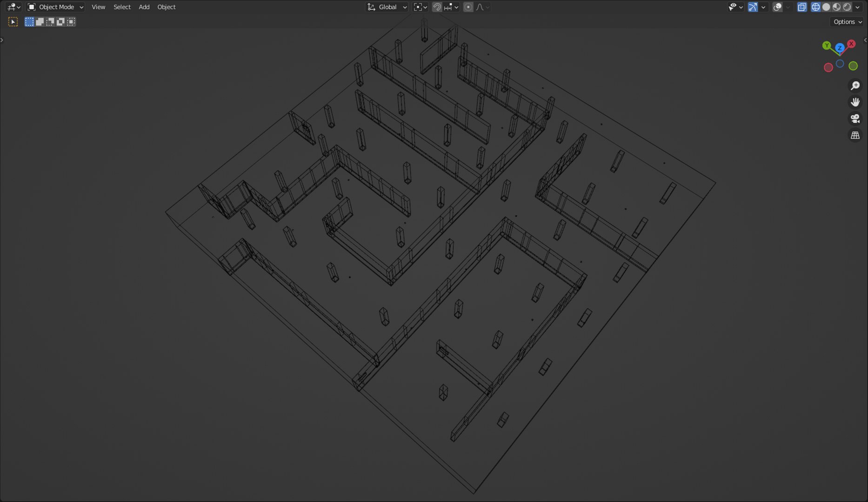The height and width of the screenshot is (502, 868).
Task: Open the editor type selector
Action: point(13,7)
